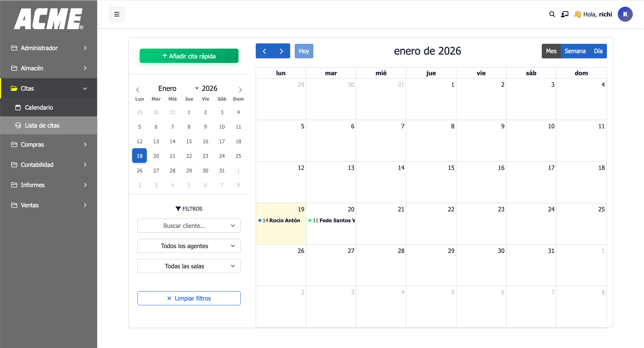Viewport: 644px width, 348px height.
Task: Click mini calendar next month arrow
Action: point(240,90)
